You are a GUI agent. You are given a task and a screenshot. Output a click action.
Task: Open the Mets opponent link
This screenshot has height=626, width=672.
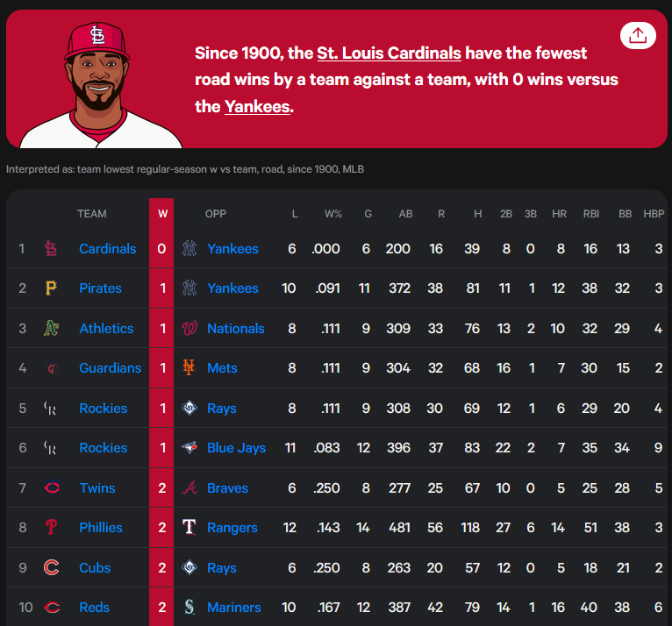click(x=222, y=368)
